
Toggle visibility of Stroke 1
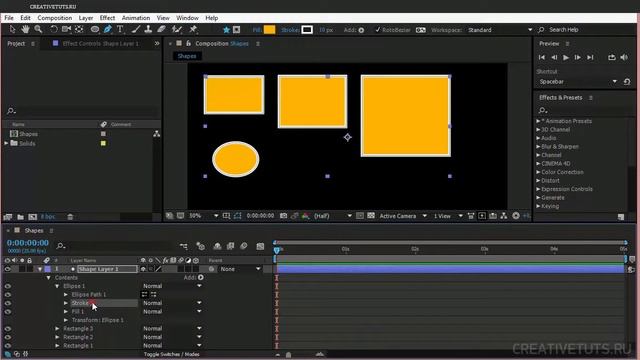click(x=7, y=303)
